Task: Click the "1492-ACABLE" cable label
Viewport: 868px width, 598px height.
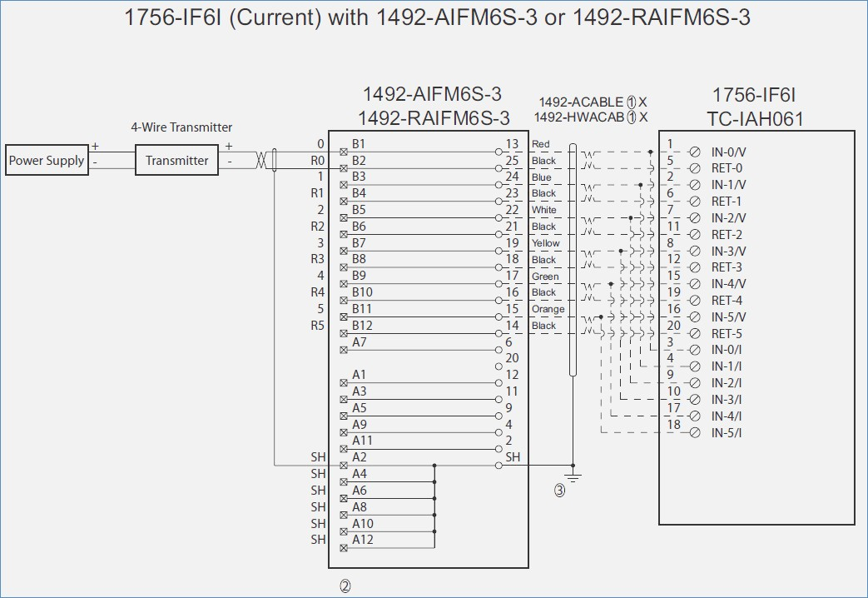Action: (x=581, y=102)
